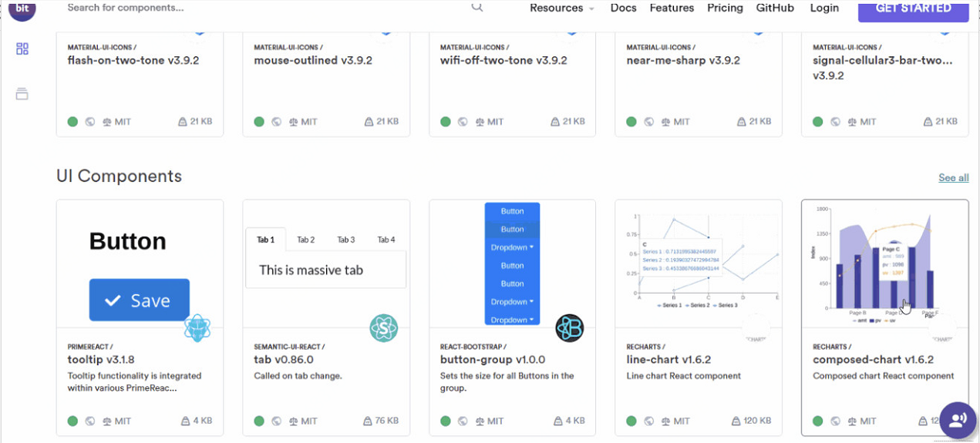Click the Semantic UI badge on tab card

(383, 328)
